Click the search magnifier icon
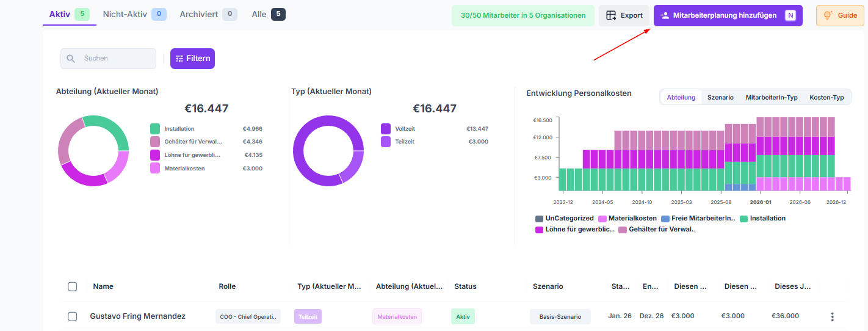Screen dimensions: 868x331 coord(71,59)
